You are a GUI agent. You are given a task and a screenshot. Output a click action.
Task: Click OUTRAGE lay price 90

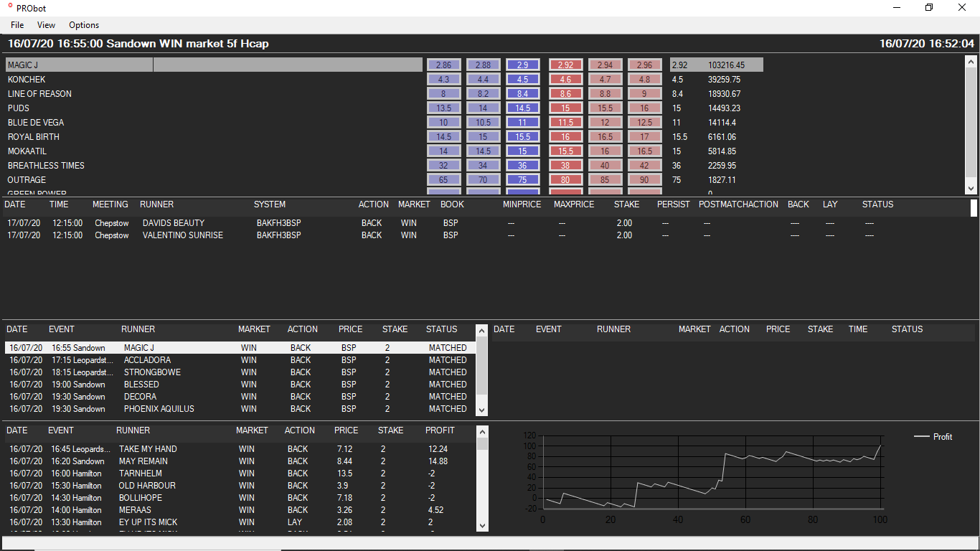pos(644,180)
